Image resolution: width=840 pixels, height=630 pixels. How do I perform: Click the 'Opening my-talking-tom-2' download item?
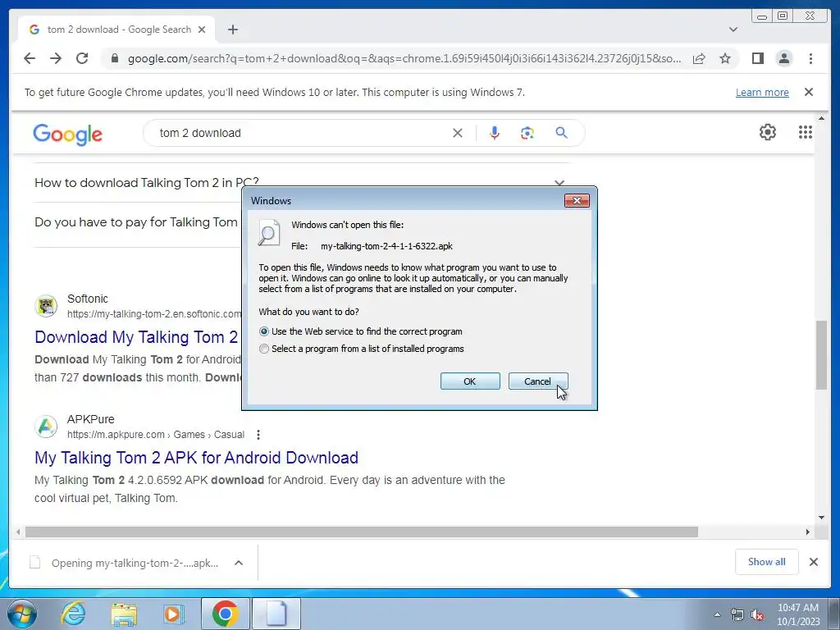(x=125, y=563)
